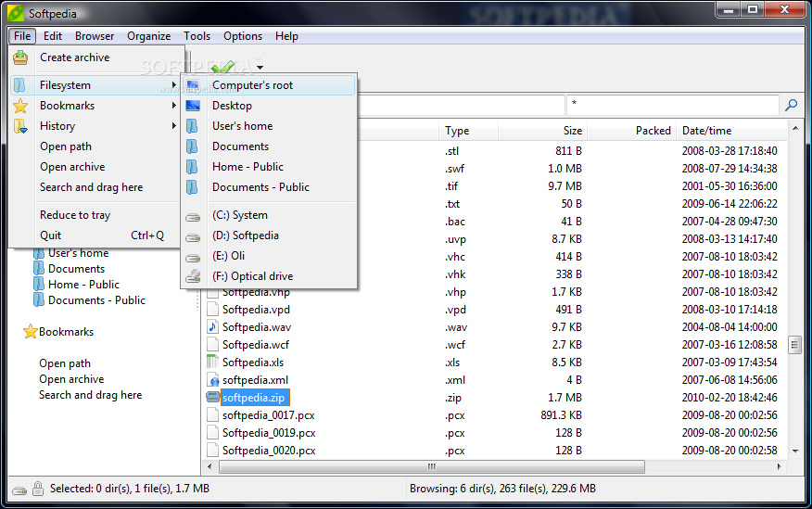Sort by the Date/time column header
The width and height of the screenshot is (812, 509).
(731, 131)
